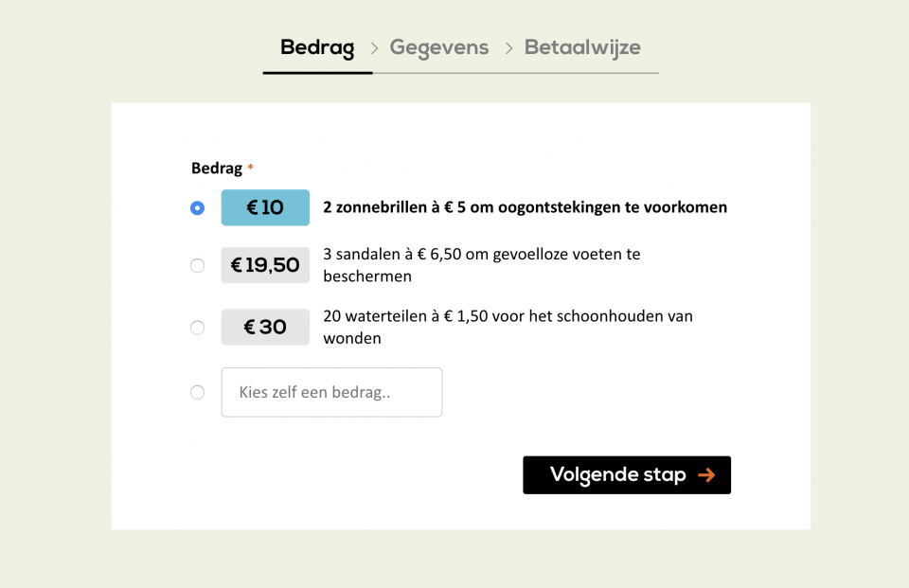The image size is (909, 588).
Task: Click the '20 waterteilen' description label
Action: coord(508,327)
